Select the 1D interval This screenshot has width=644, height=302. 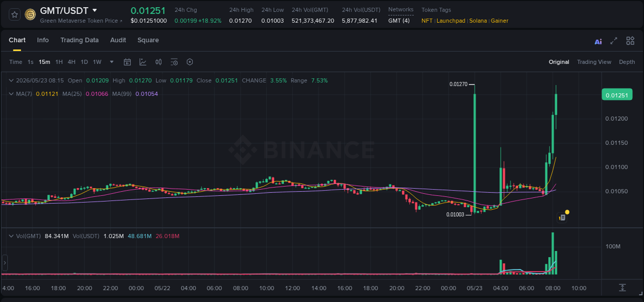pos(84,62)
